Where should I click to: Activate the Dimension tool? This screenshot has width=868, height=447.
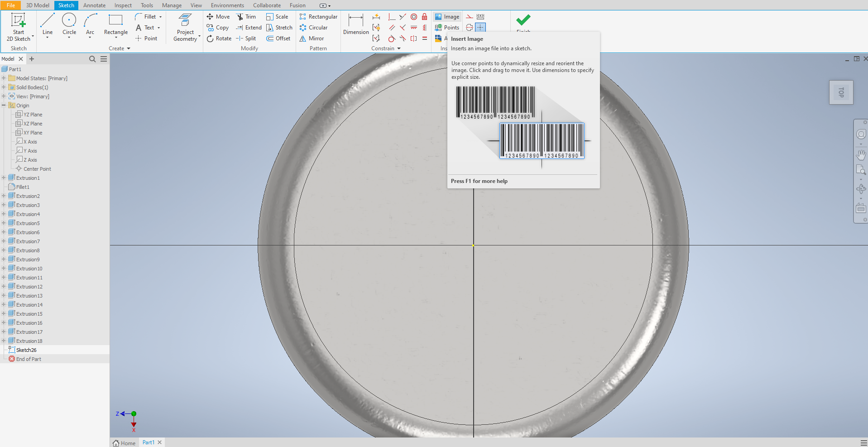pyautogui.click(x=356, y=24)
